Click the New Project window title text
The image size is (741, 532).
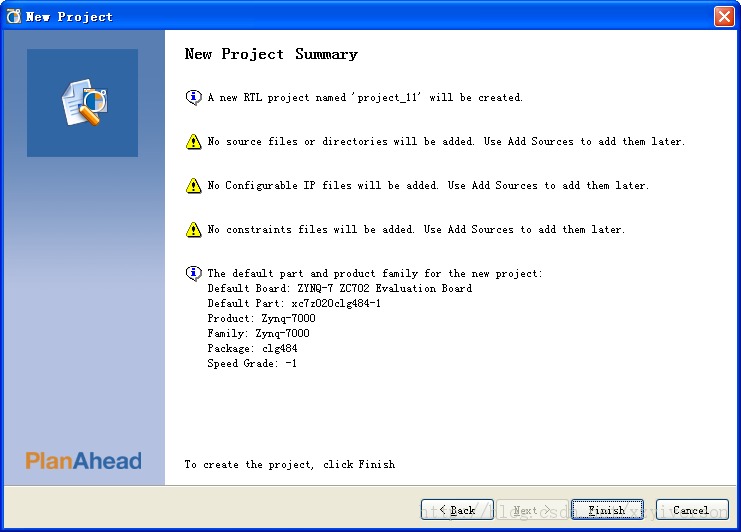click(x=69, y=17)
